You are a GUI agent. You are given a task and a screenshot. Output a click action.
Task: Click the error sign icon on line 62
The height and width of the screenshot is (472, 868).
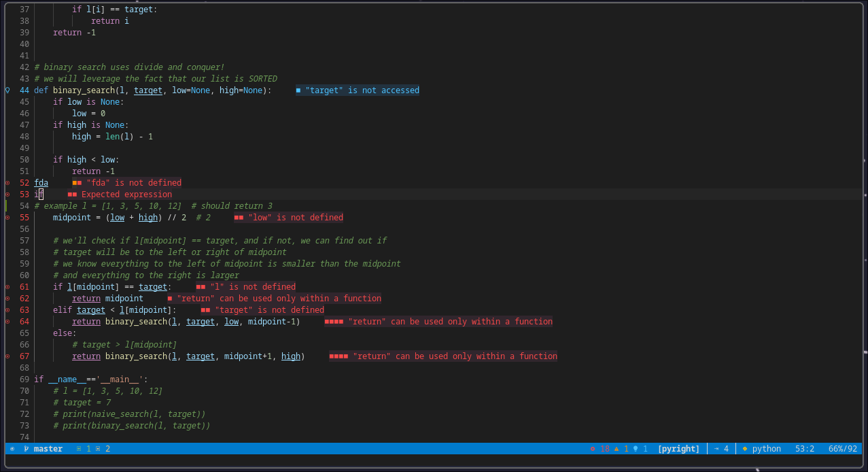[7, 299]
